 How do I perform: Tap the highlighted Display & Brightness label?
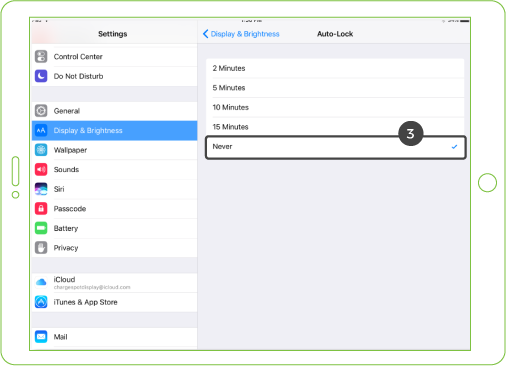(88, 131)
